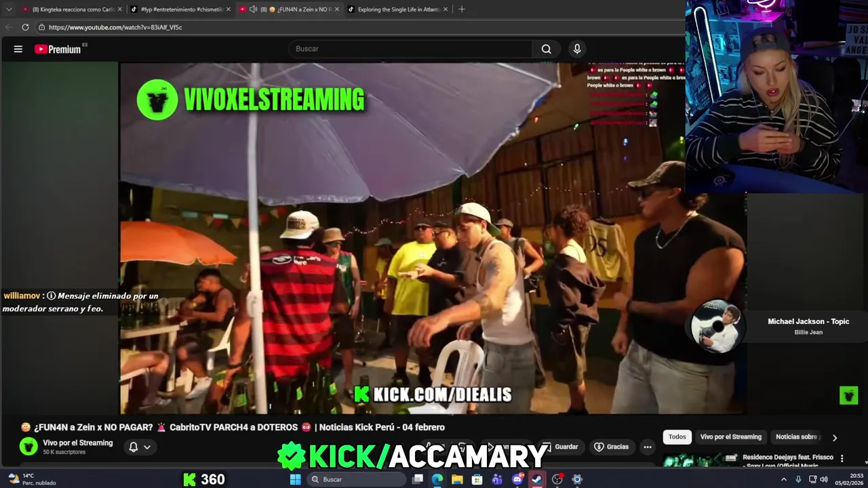The image size is (868, 488).
Task: Select the Vivo por el Streaming chip
Action: (x=731, y=437)
